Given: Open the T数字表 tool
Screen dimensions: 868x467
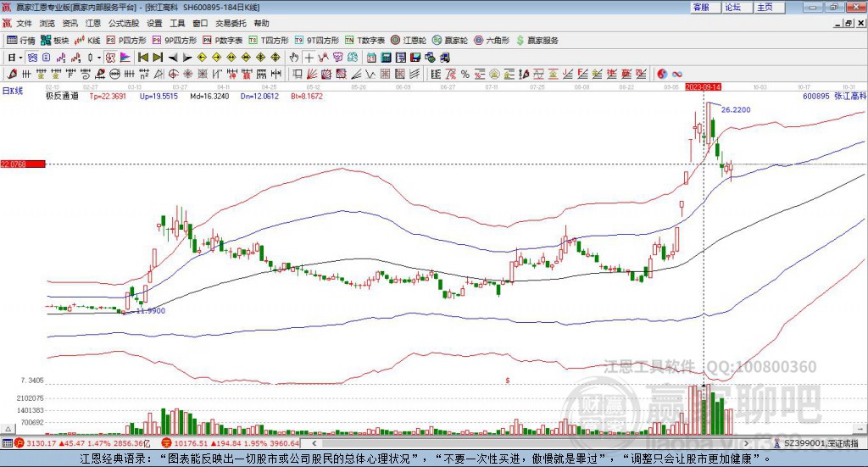Looking at the screenshot, I should (x=364, y=41).
